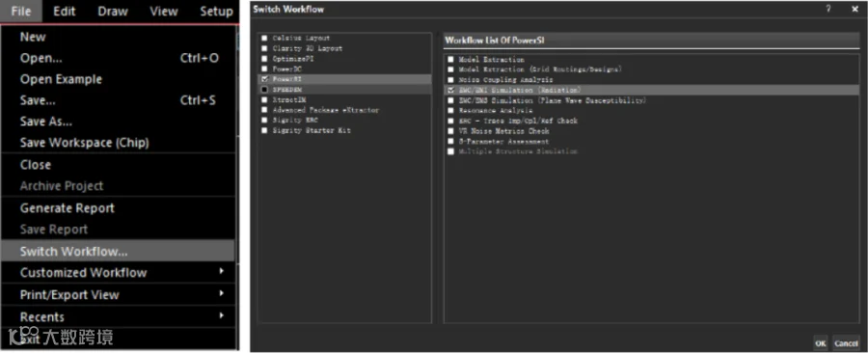This screenshot has width=868, height=353.
Task: Toggle the SPEEDEM checkbox
Action: 264,89
